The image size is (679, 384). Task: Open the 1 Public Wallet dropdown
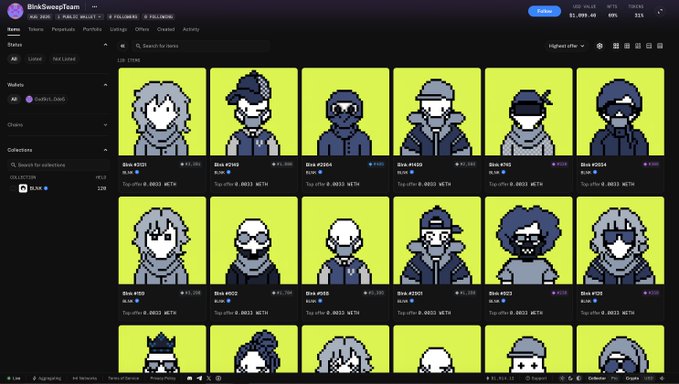[x=79, y=17]
